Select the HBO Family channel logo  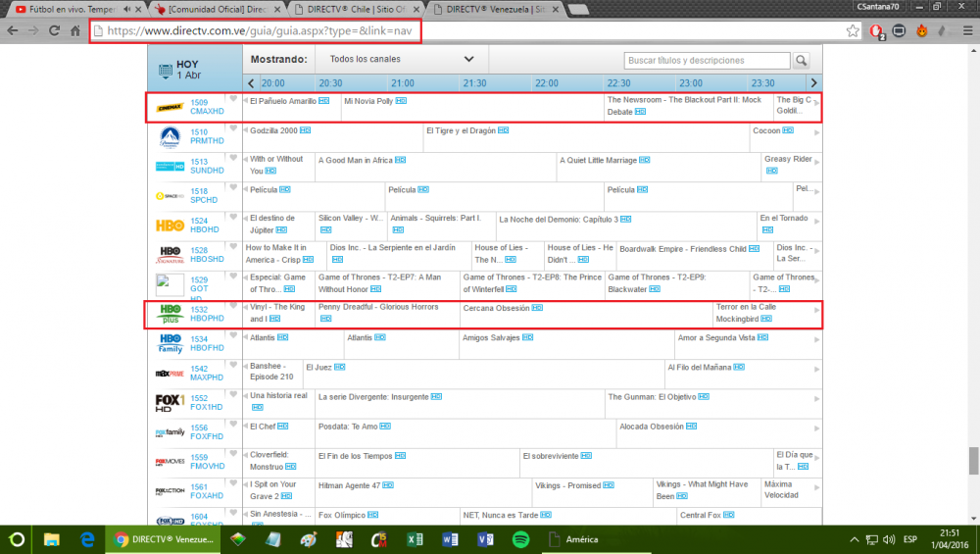point(170,343)
